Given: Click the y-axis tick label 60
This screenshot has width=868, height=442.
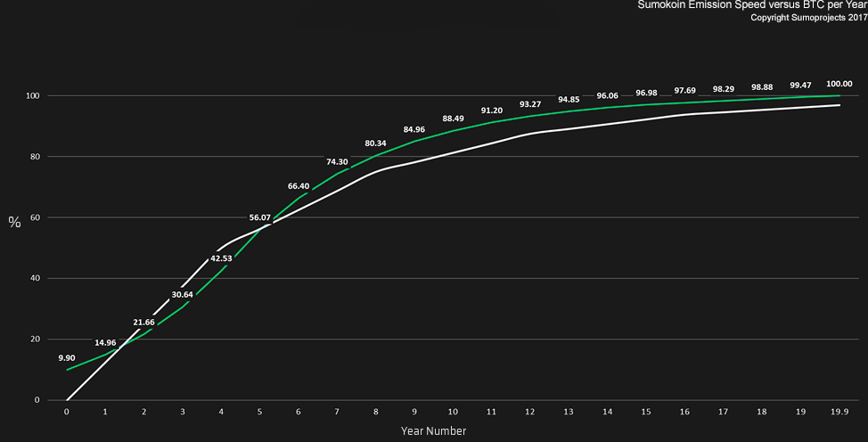Looking at the screenshot, I should (35, 217).
